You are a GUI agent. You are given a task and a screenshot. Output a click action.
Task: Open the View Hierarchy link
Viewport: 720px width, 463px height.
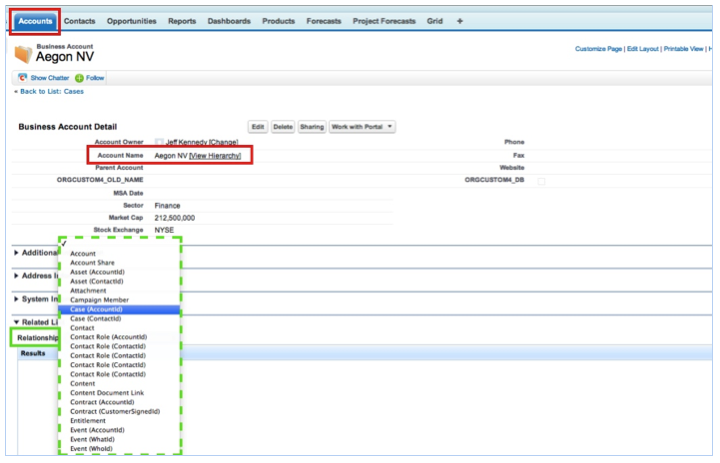pos(215,156)
